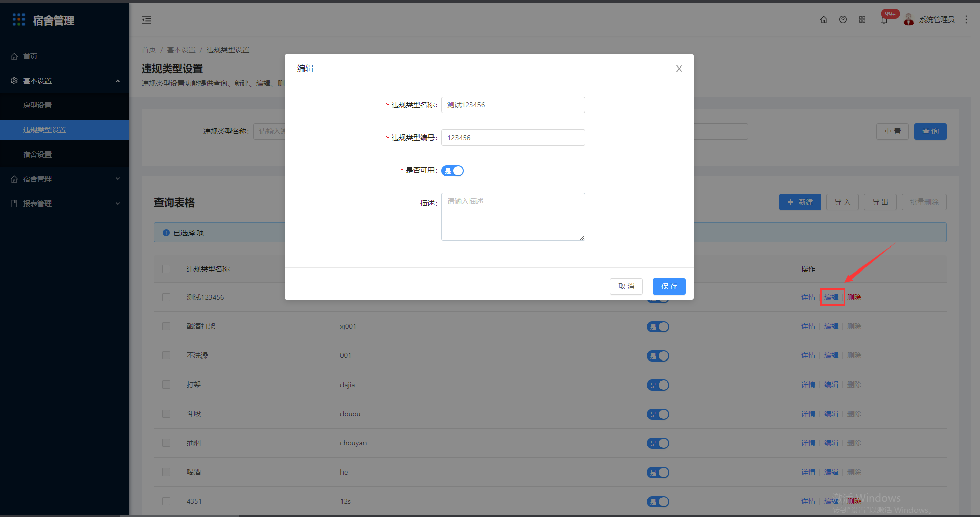Click 删除 link for 斗殴 row
This screenshot has height=517, width=980.
pos(854,414)
